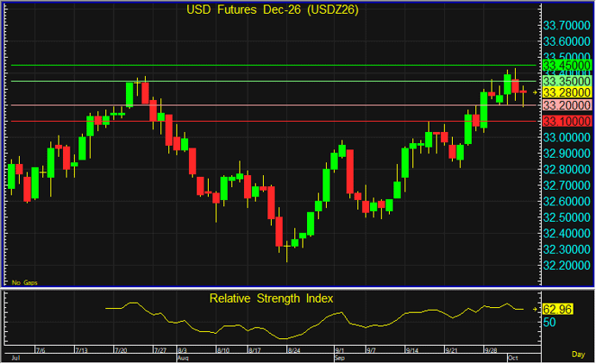This screenshot has height=364, width=596.
Task: Click the 8/3 date label
Action: 182,350
